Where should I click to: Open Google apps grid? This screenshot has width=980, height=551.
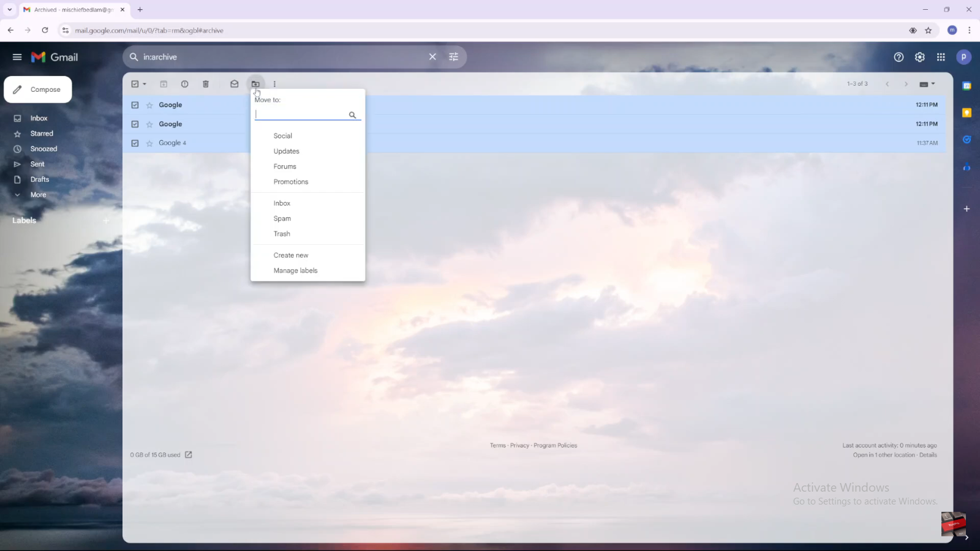[941, 57]
